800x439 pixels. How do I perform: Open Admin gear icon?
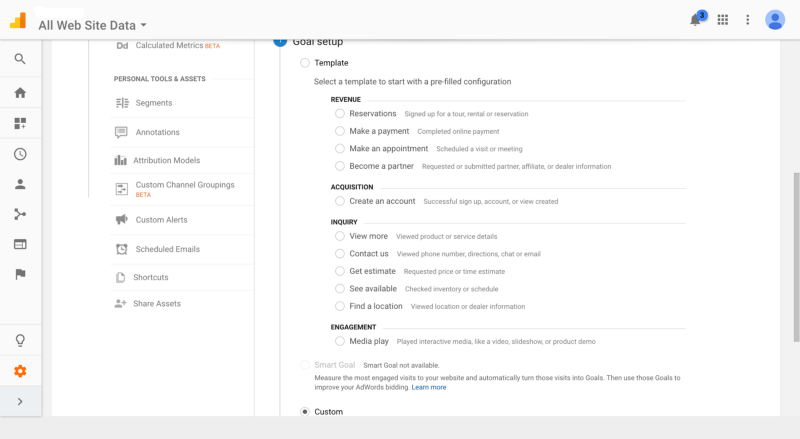pos(20,371)
